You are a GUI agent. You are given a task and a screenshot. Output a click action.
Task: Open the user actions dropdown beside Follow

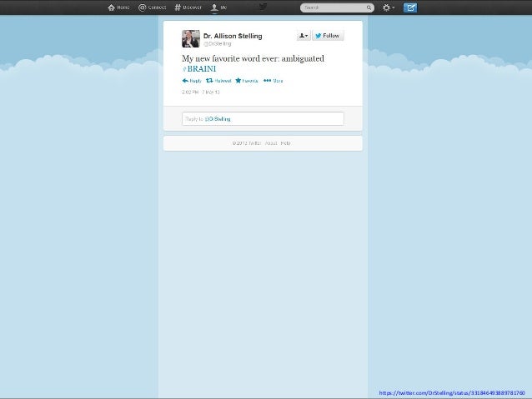(304, 36)
